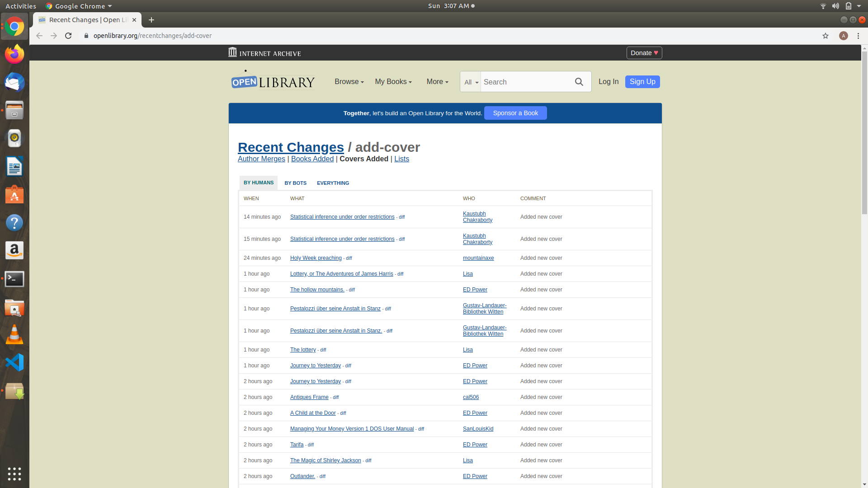This screenshot has height=488, width=868.
Task: Switch to the Everything tab
Action: [x=333, y=183]
